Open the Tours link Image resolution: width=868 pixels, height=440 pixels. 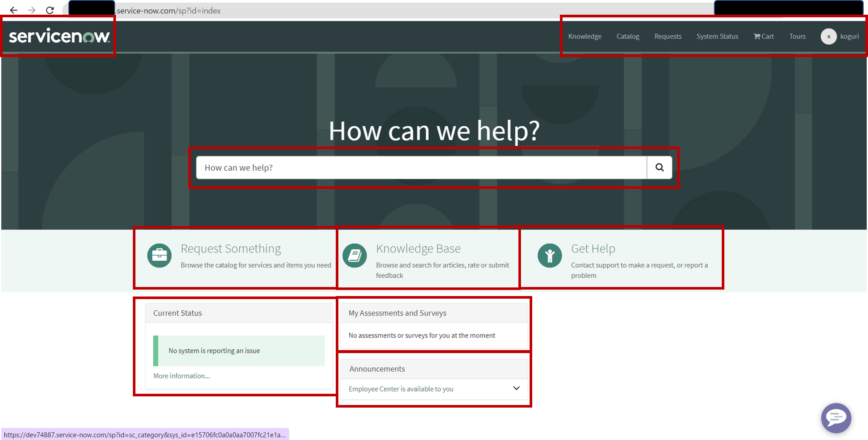(797, 36)
